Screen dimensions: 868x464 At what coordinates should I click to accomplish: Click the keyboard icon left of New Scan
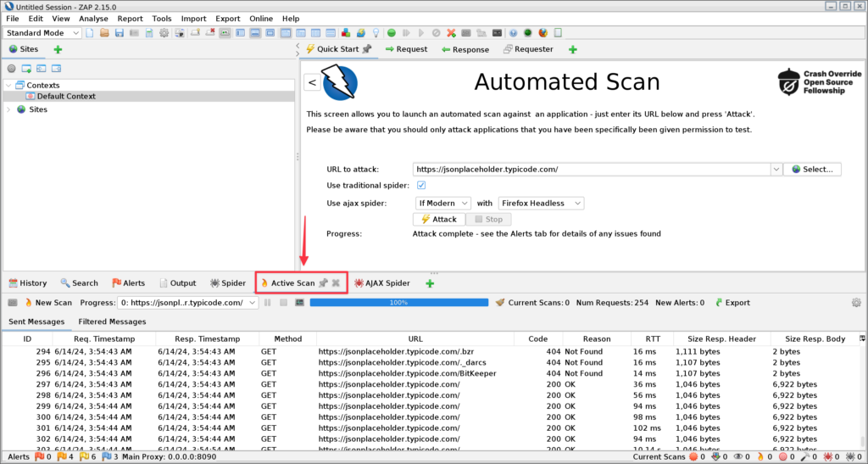[x=12, y=302]
